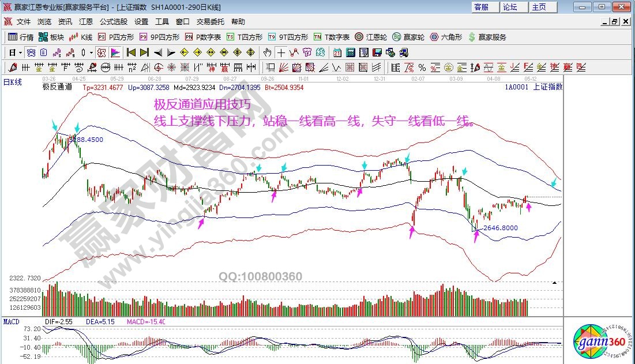Open the 公式选股 menu

tap(114, 22)
